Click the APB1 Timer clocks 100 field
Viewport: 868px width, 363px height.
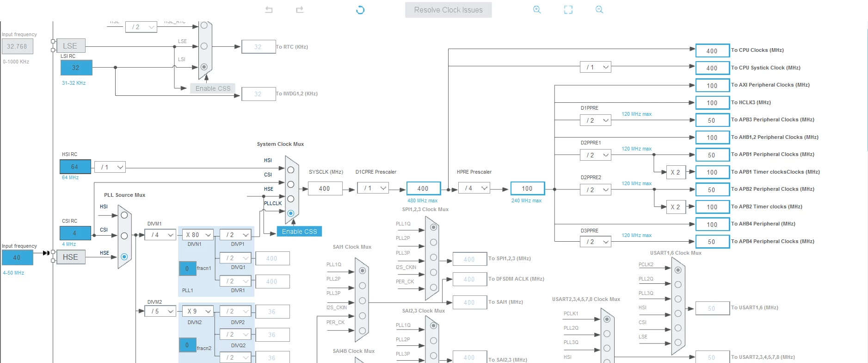coord(712,172)
